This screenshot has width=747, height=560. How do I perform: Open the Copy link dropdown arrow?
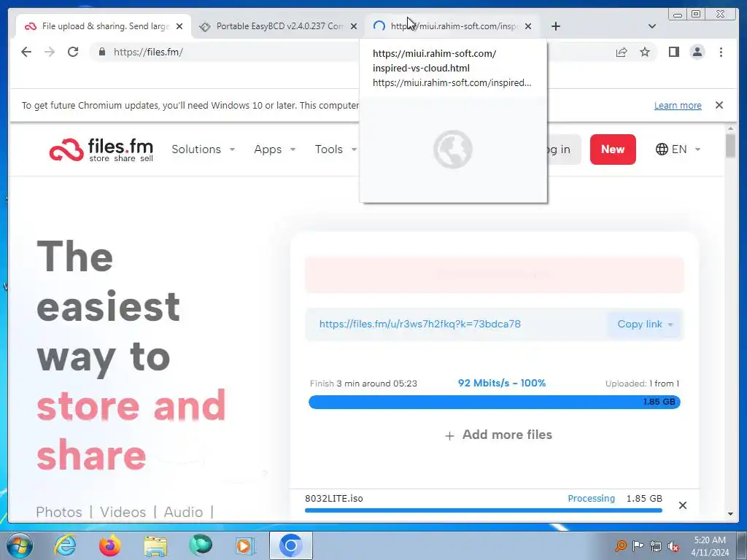click(670, 324)
